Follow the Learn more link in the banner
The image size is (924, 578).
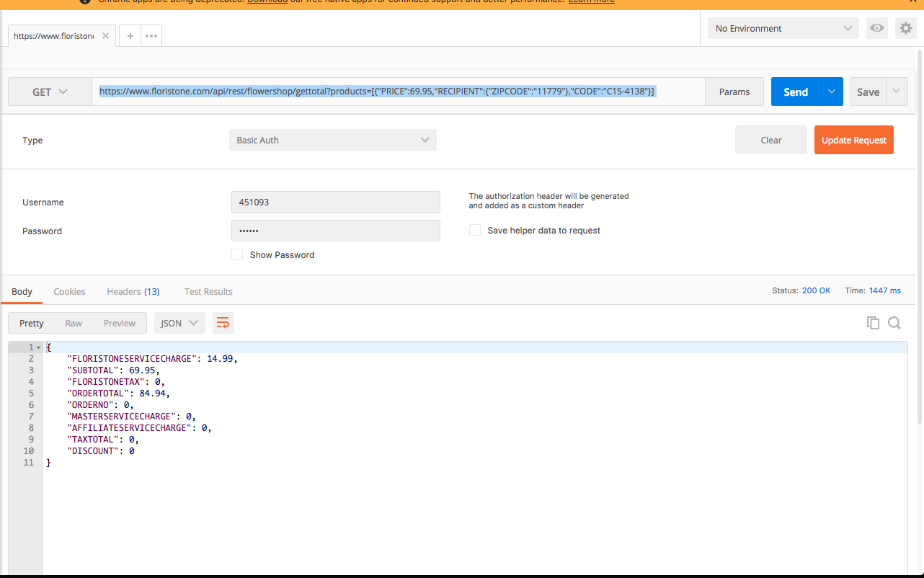592,2
